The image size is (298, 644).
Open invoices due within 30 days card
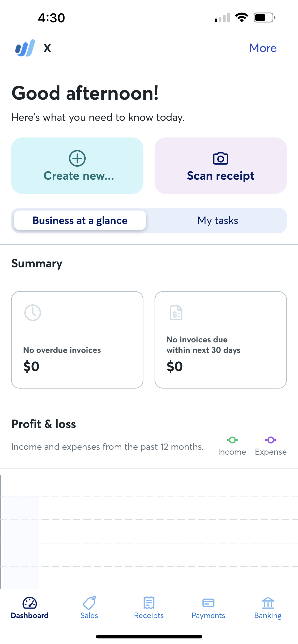(220, 339)
